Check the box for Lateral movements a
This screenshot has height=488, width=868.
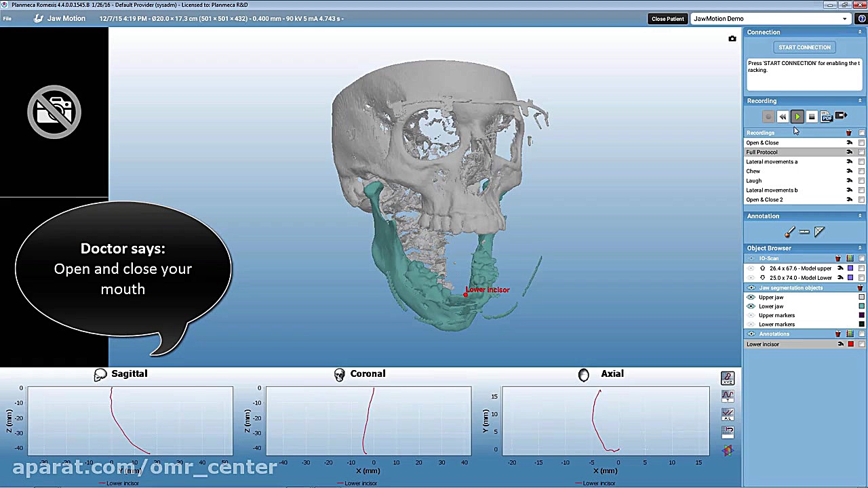[x=861, y=162]
